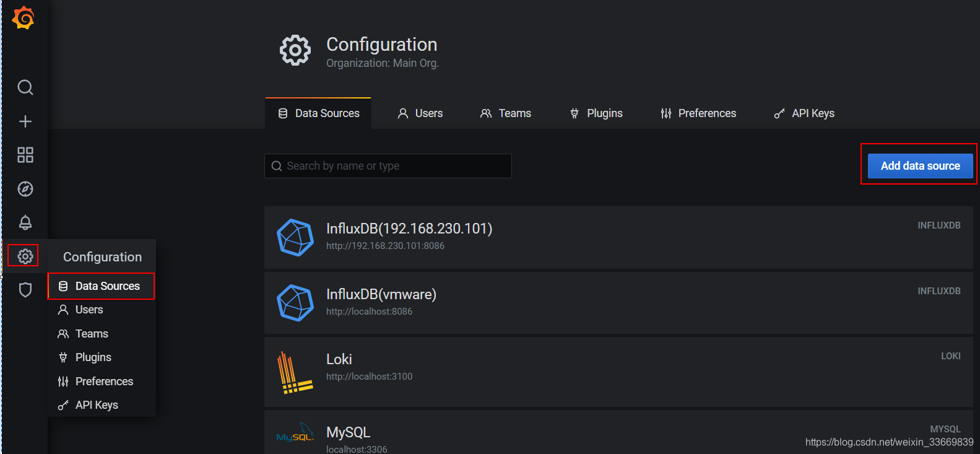This screenshot has height=454, width=980.
Task: Switch to the Preferences tab
Action: (698, 113)
